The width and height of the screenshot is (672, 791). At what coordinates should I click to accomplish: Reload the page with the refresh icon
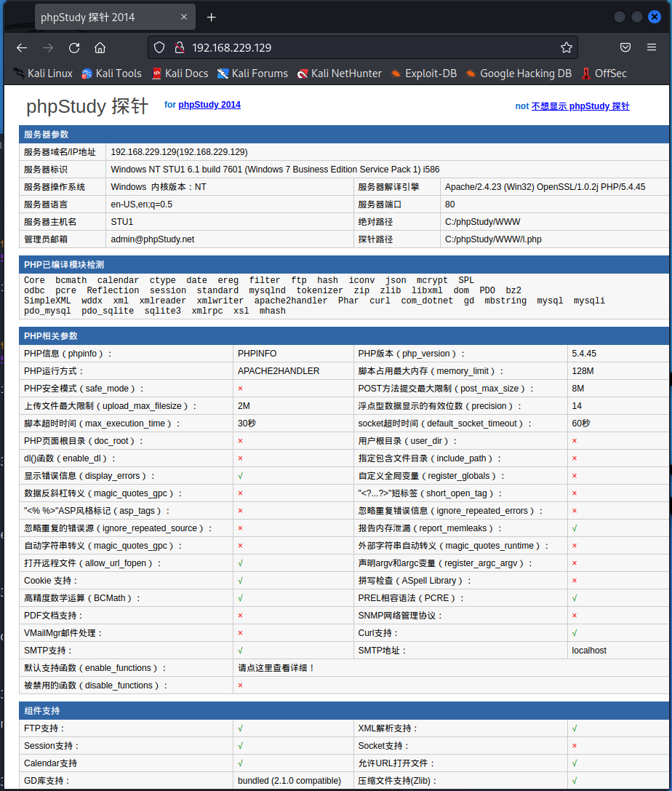click(x=74, y=47)
